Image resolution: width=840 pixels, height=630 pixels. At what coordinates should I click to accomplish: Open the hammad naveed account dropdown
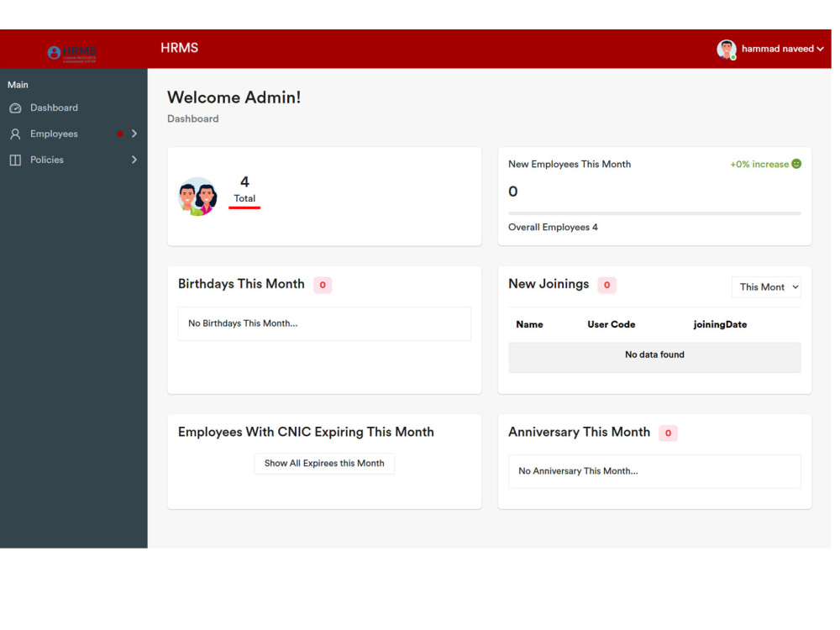click(x=782, y=49)
